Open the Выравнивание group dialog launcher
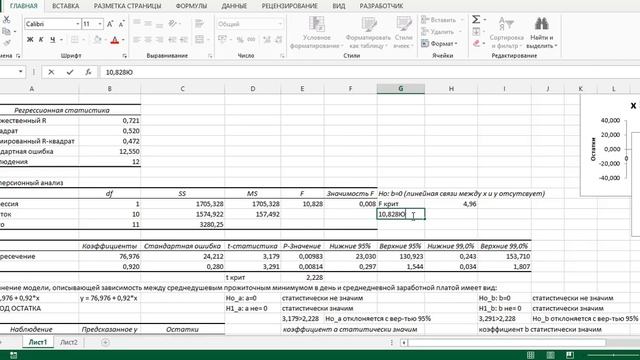This screenshot has width=640, height=360. 210,56
